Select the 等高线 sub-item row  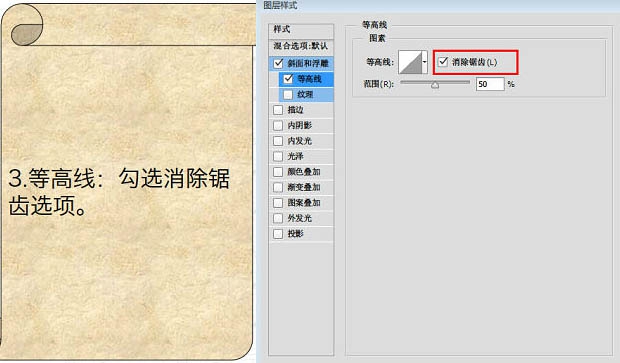306,79
